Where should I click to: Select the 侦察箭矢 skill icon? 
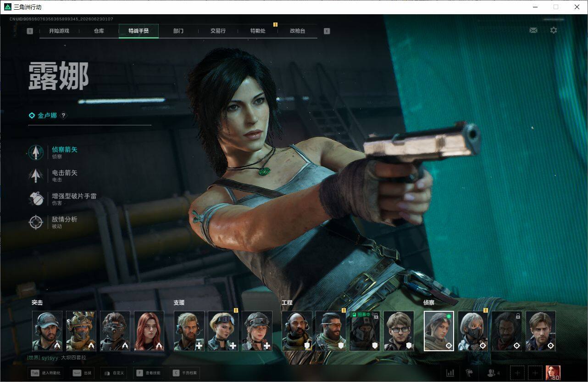(36, 152)
